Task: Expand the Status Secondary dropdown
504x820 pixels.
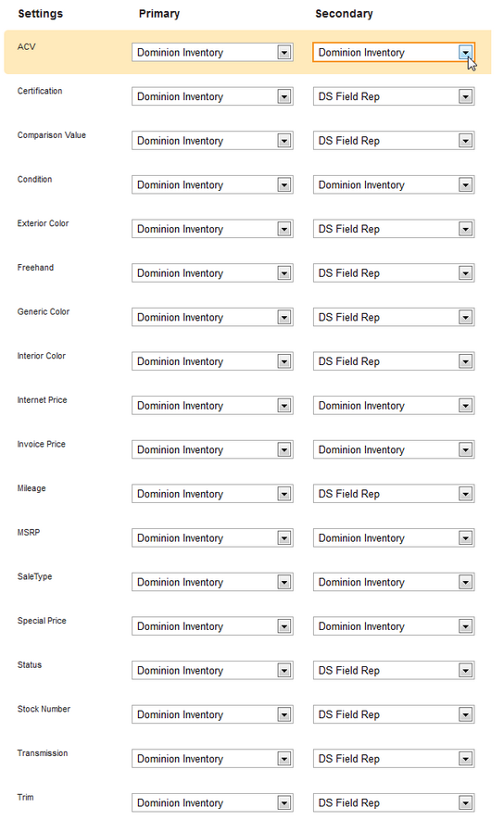Action: (394, 671)
